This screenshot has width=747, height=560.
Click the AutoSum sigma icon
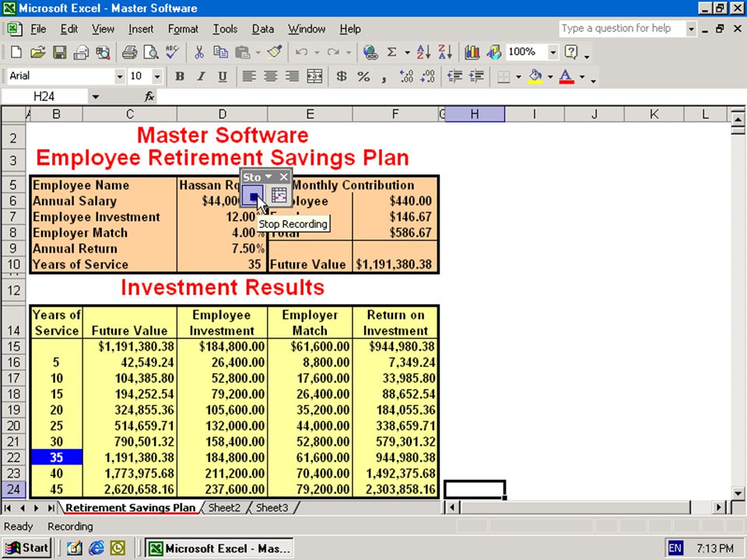(391, 52)
